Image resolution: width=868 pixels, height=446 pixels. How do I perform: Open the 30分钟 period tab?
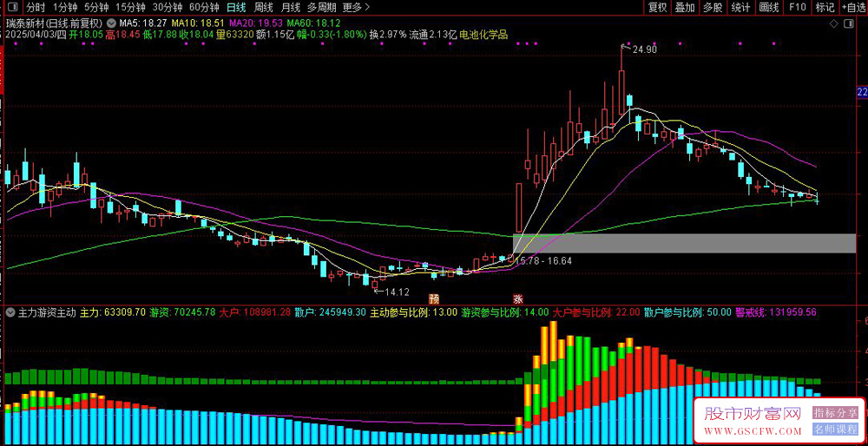tap(168, 7)
